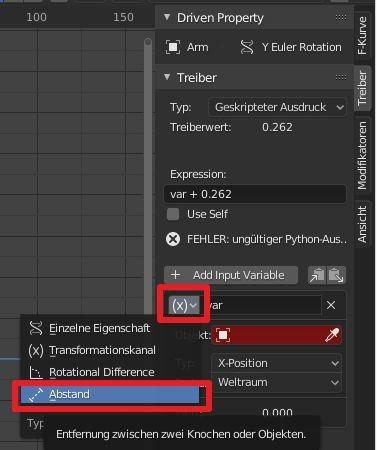
Task: Click the Treiber panel drag grip
Action: tap(341, 77)
